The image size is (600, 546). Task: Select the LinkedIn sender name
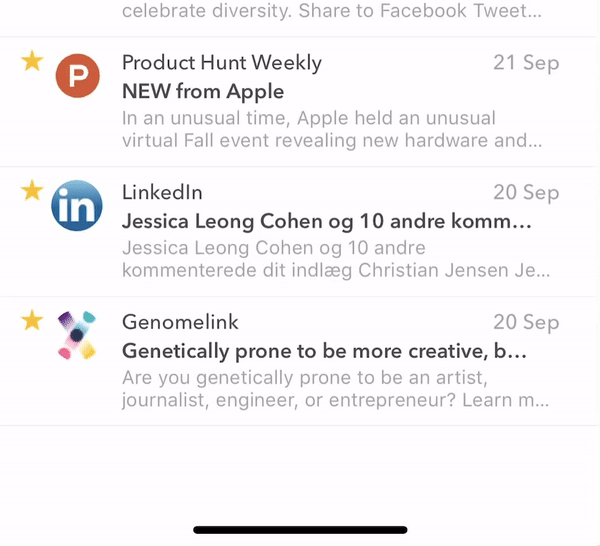162,192
